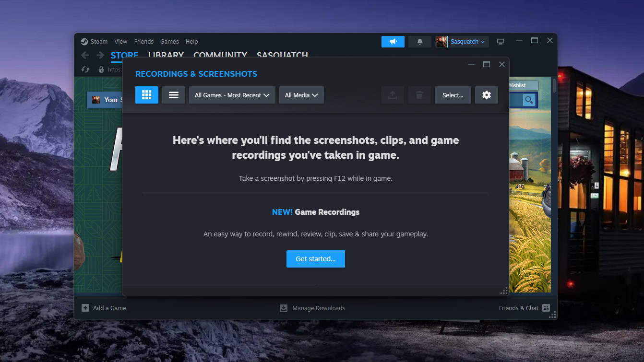Open the Sasquatch account dropdown

click(x=468, y=42)
